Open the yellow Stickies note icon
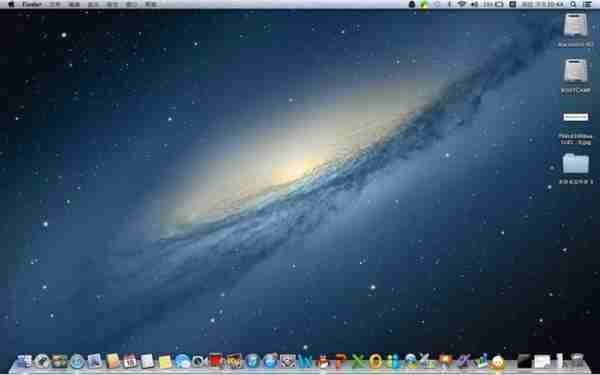600x375 pixels. pyautogui.click(x=165, y=361)
